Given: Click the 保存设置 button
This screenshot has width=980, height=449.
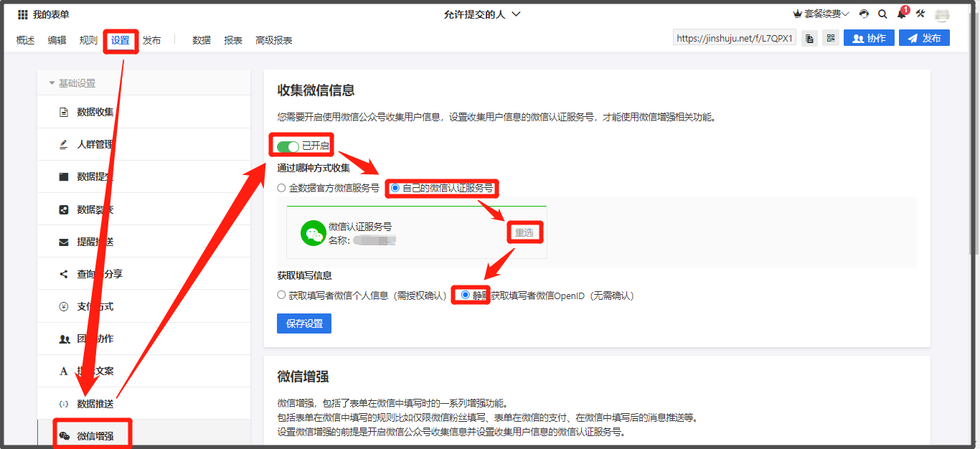Looking at the screenshot, I should pyautogui.click(x=304, y=323).
